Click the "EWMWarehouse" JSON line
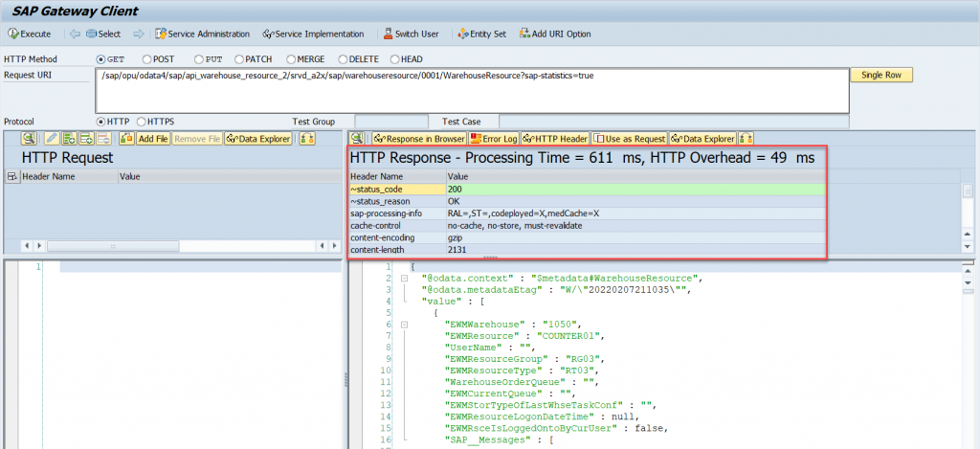 [513, 325]
